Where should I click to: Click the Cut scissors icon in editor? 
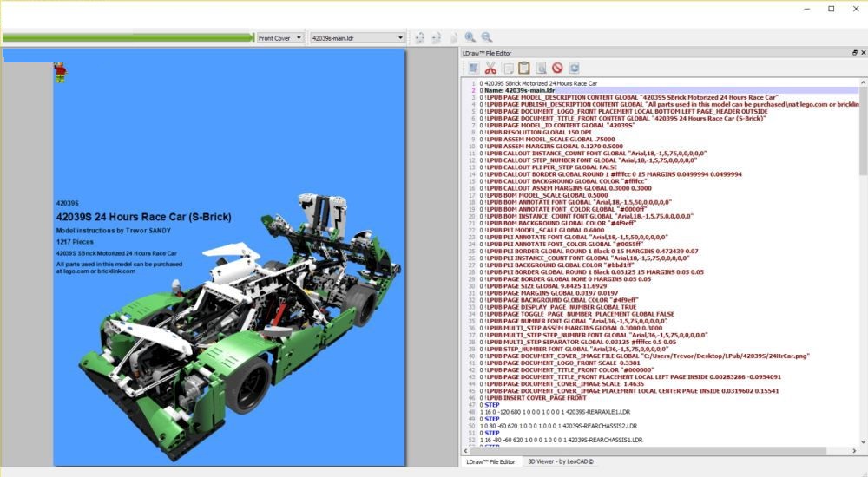[490, 68]
